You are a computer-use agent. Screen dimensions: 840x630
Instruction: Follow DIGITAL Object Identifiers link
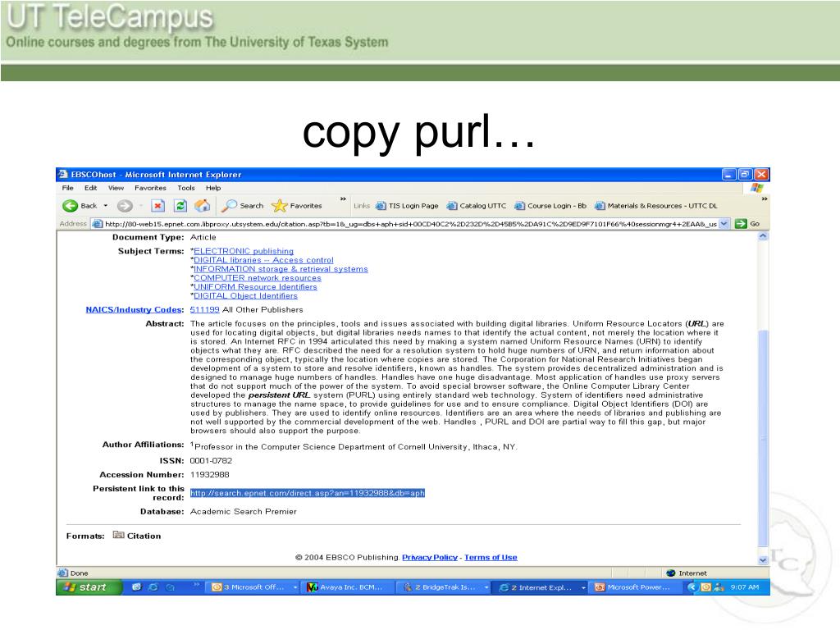pyautogui.click(x=245, y=295)
